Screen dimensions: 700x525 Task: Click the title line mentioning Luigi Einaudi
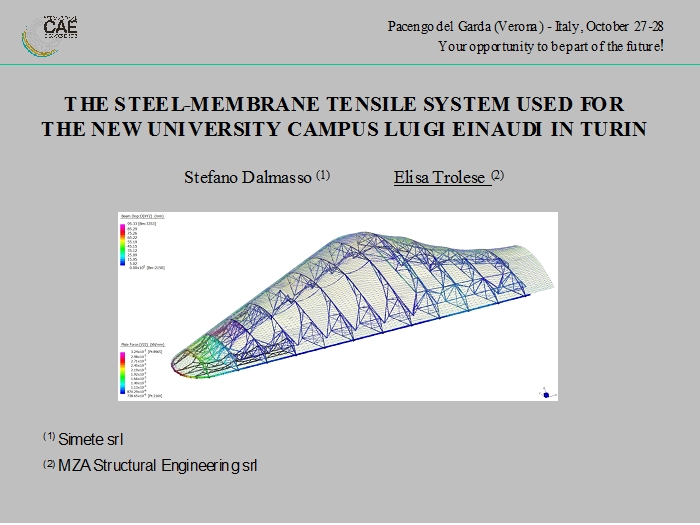[344, 129]
